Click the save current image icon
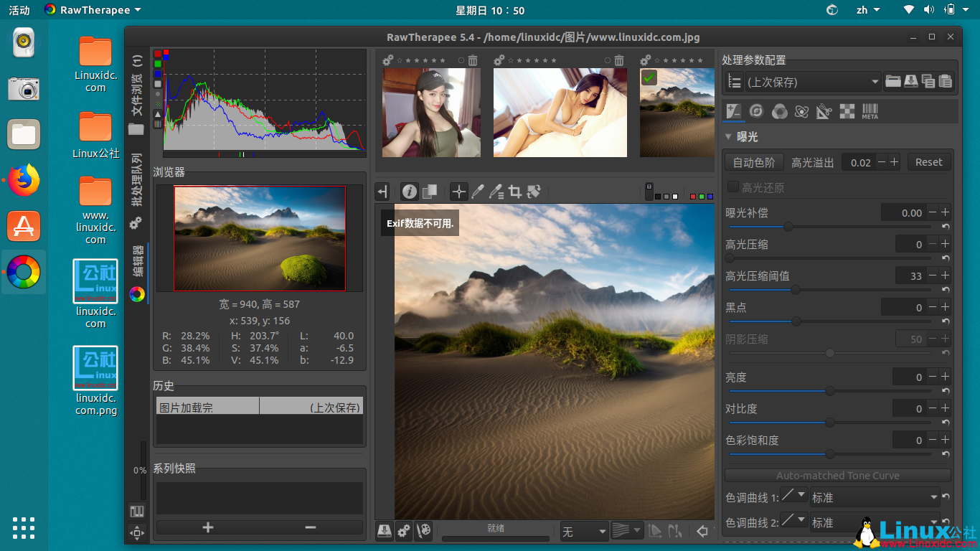Image resolution: width=980 pixels, height=551 pixels. pyautogui.click(x=385, y=531)
